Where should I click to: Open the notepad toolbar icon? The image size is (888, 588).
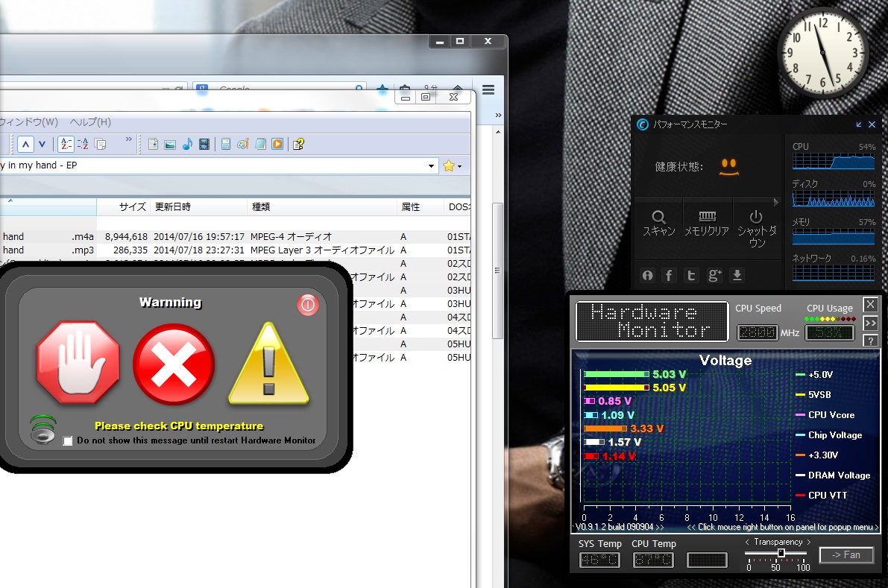pyautogui.click(x=260, y=145)
